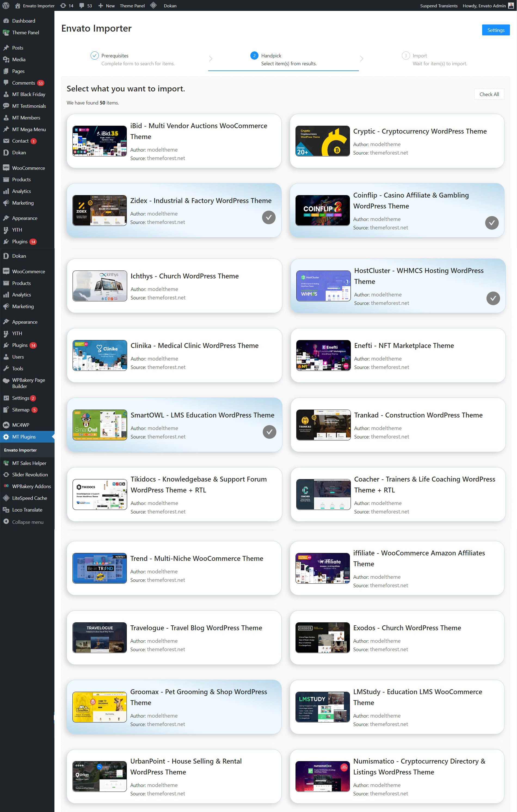
Task: Click the LiteSpeed Cache diamond icon
Action: tap(6, 498)
